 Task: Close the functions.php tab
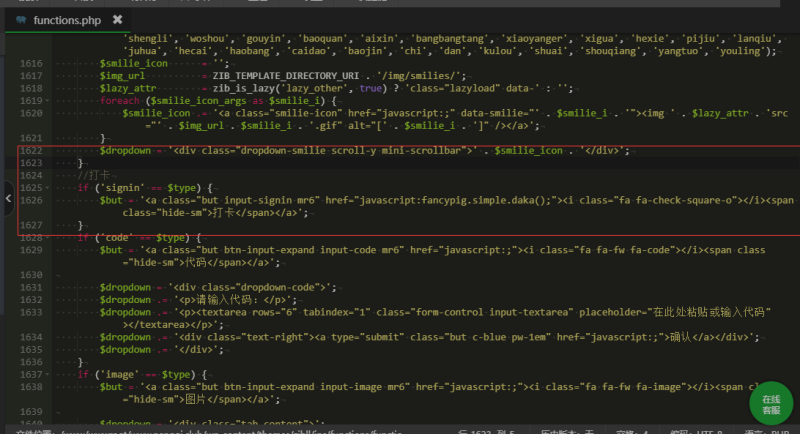point(118,19)
